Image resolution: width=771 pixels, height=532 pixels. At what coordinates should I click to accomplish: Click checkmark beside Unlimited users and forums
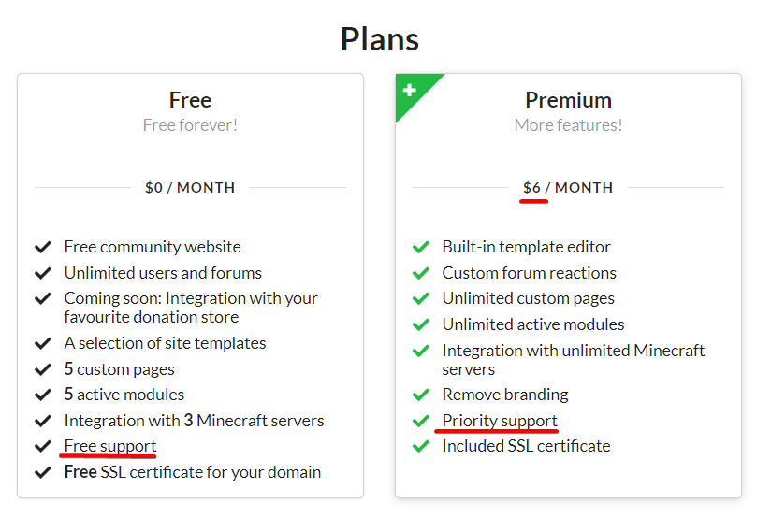pos(42,273)
